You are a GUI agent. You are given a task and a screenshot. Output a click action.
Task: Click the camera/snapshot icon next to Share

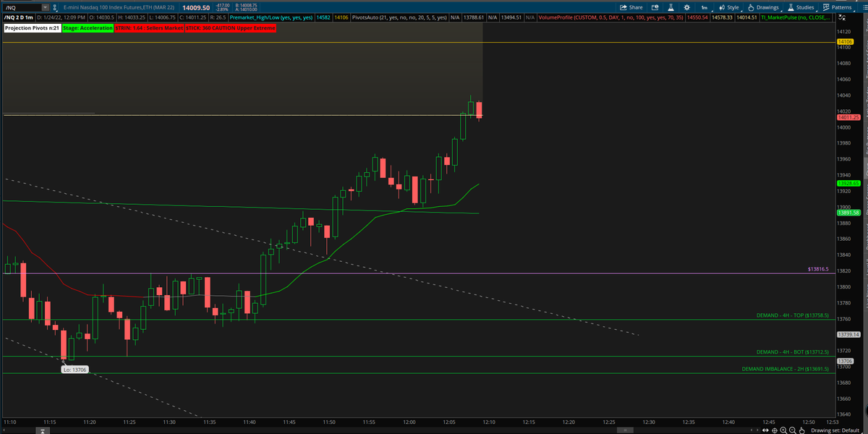pos(655,7)
